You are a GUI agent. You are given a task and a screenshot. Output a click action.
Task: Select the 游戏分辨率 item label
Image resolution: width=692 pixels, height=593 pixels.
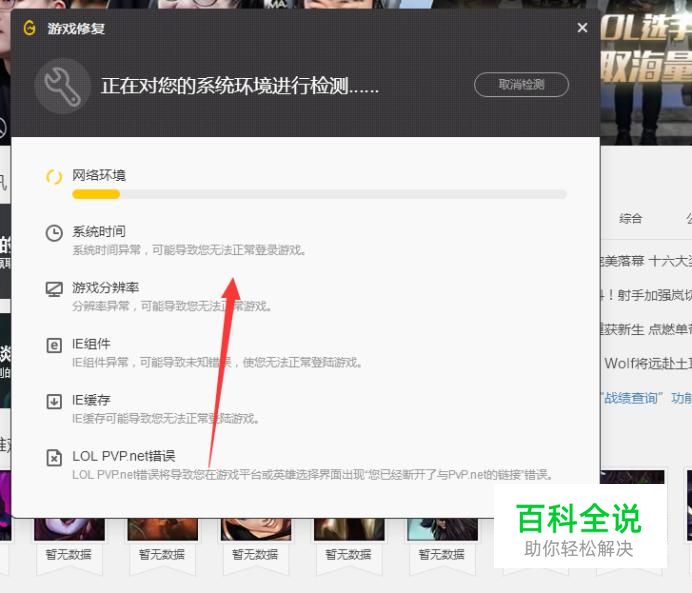click(105, 288)
